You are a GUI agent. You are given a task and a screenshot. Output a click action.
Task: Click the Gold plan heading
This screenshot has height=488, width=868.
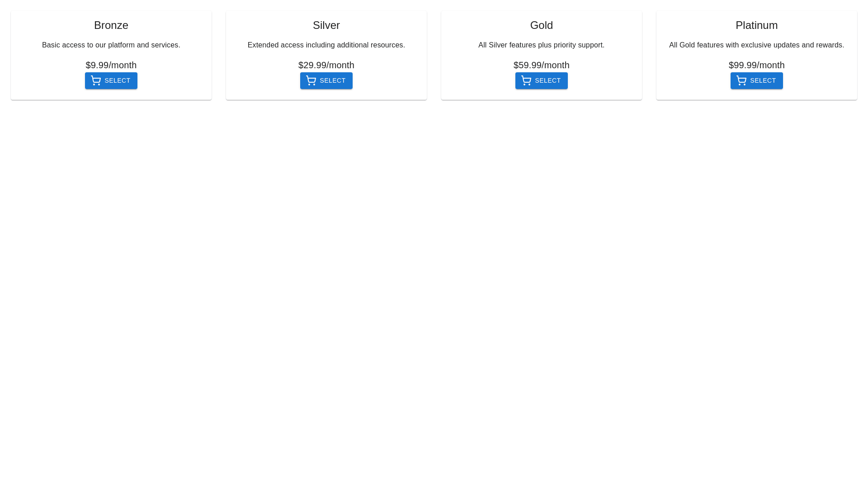[541, 25]
